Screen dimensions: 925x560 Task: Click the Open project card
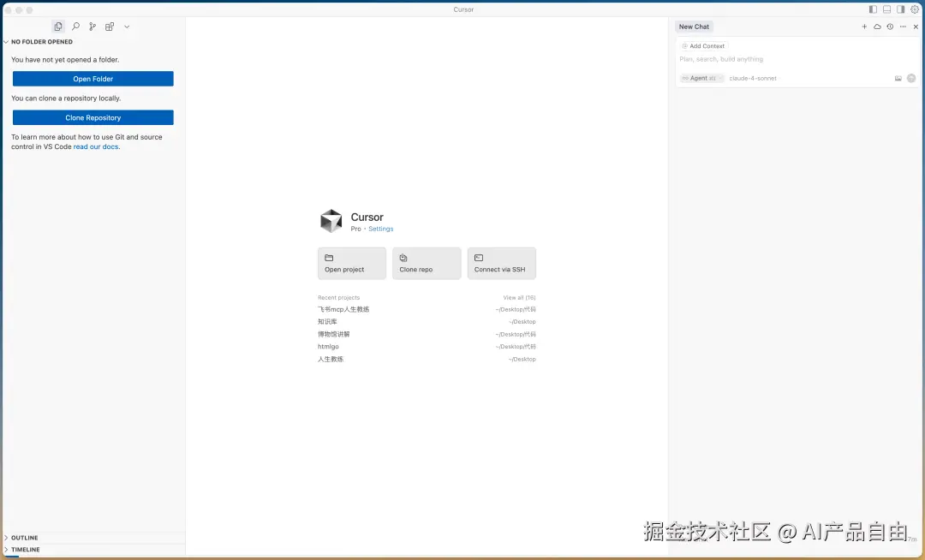[x=352, y=264]
